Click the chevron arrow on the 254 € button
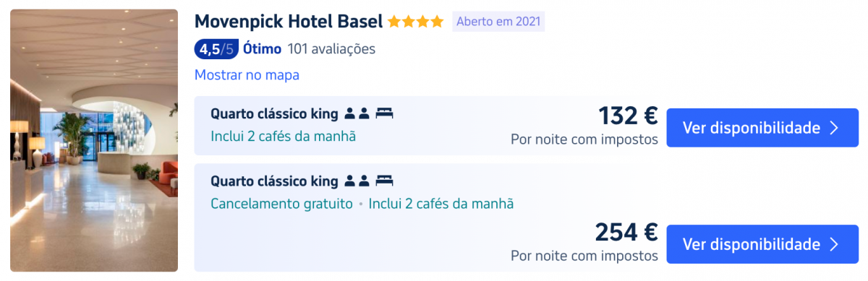 [833, 244]
